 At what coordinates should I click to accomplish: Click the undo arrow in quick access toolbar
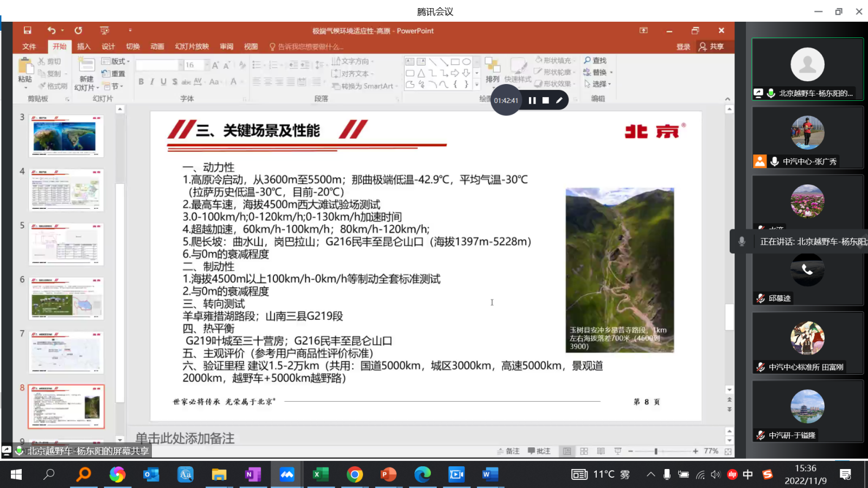click(x=52, y=30)
